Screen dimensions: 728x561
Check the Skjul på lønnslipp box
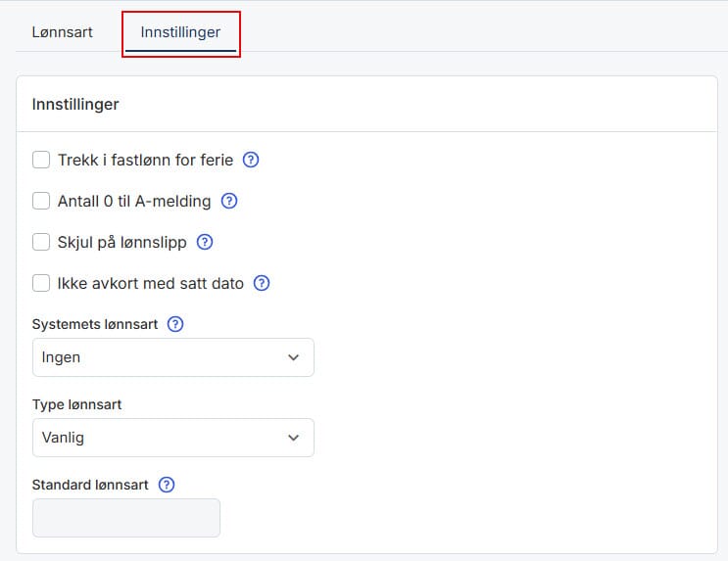tap(41, 243)
